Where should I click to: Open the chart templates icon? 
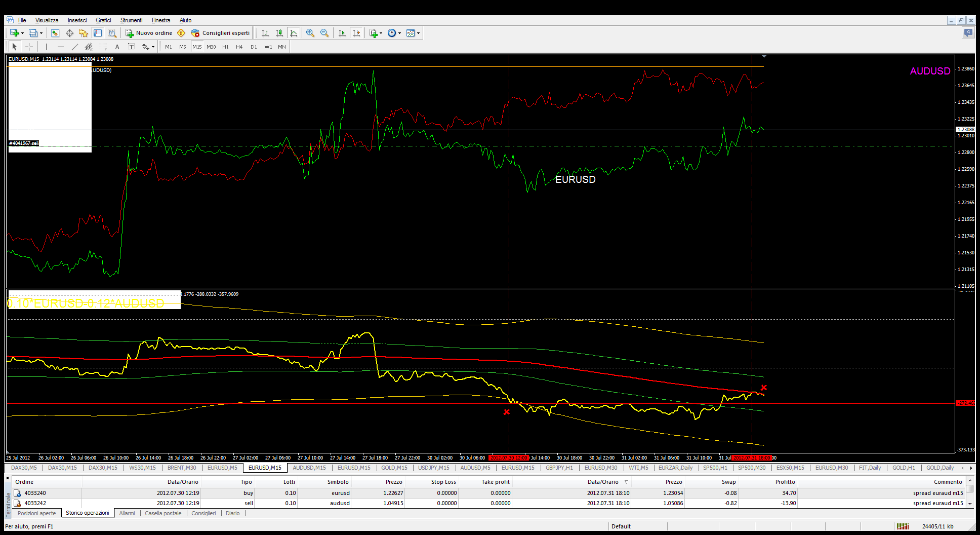411,33
